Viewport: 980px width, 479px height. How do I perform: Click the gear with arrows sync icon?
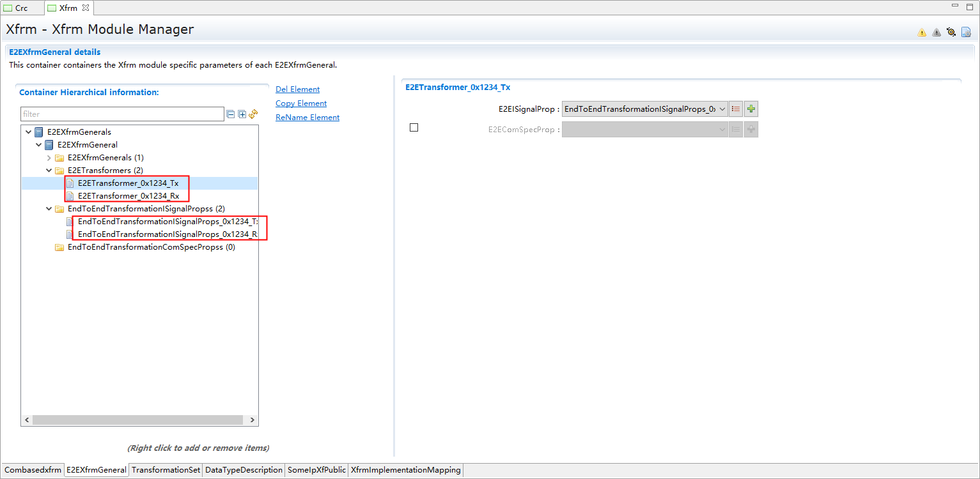point(951,33)
